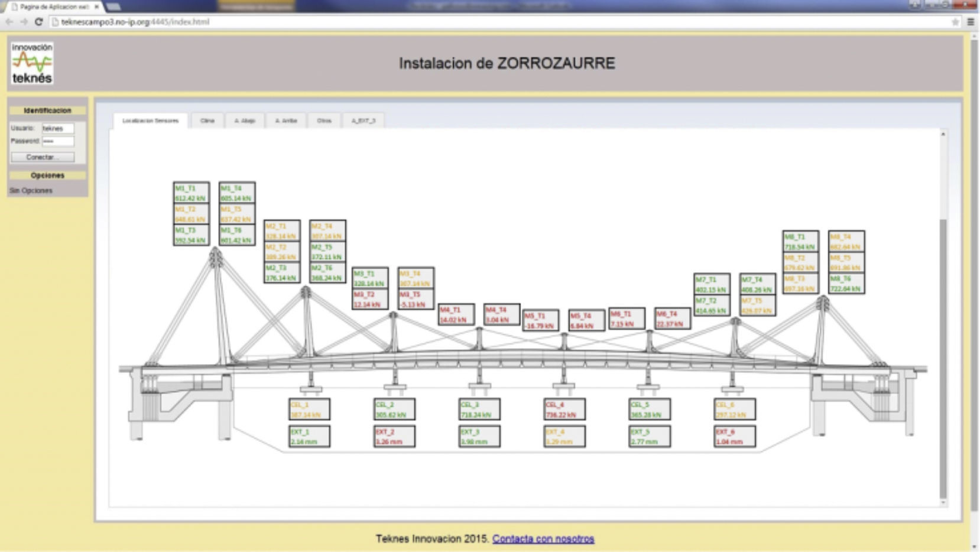Viewport: 980px width, 552px height.
Task: Go to the Otros tab
Action: tap(324, 121)
